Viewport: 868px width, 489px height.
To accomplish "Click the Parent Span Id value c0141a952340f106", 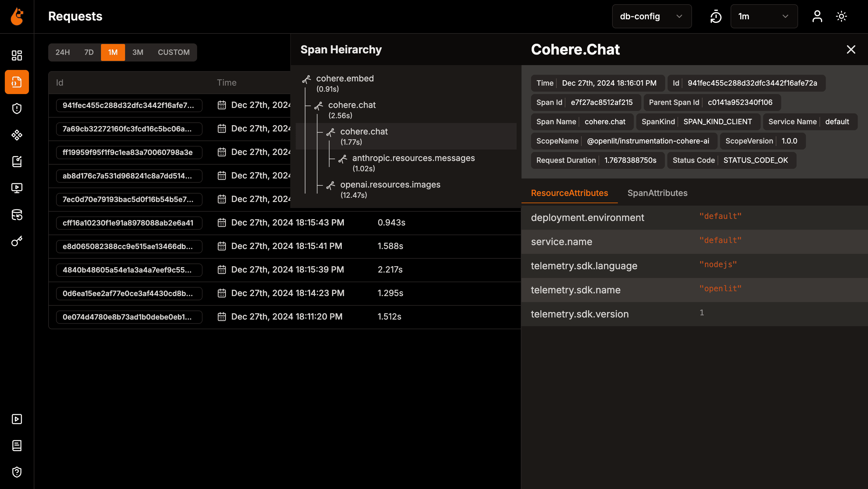I will [740, 102].
